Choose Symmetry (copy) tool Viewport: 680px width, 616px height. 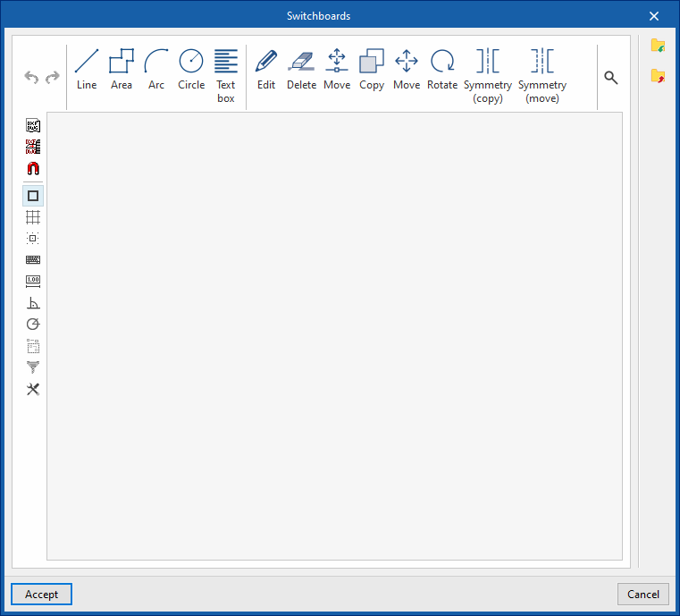point(488,76)
